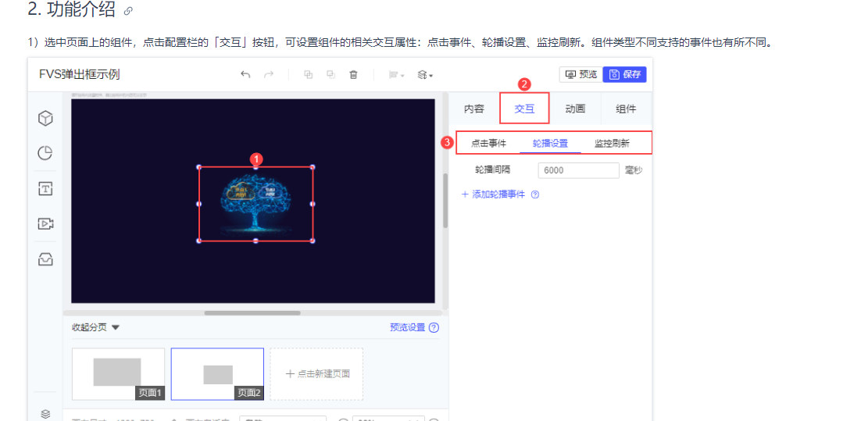Click the 轮播间隔 input showing 6000
Image resolution: width=868 pixels, height=421 pixels.
coord(578,170)
